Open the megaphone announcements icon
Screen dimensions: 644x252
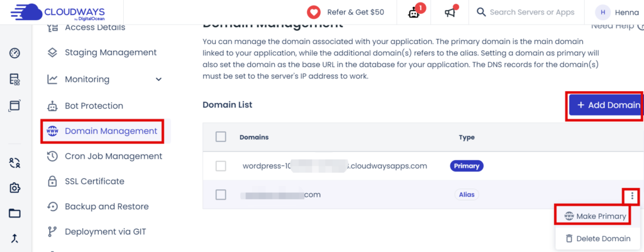coord(450,13)
